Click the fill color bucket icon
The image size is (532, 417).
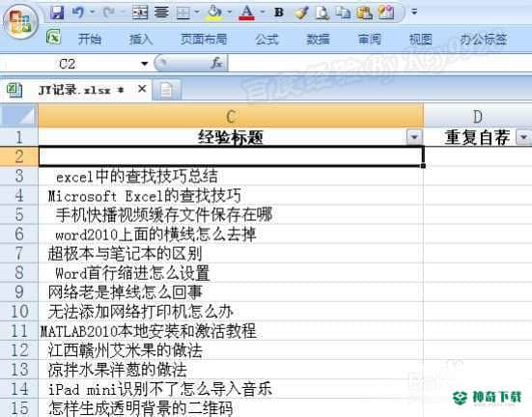click(x=214, y=13)
